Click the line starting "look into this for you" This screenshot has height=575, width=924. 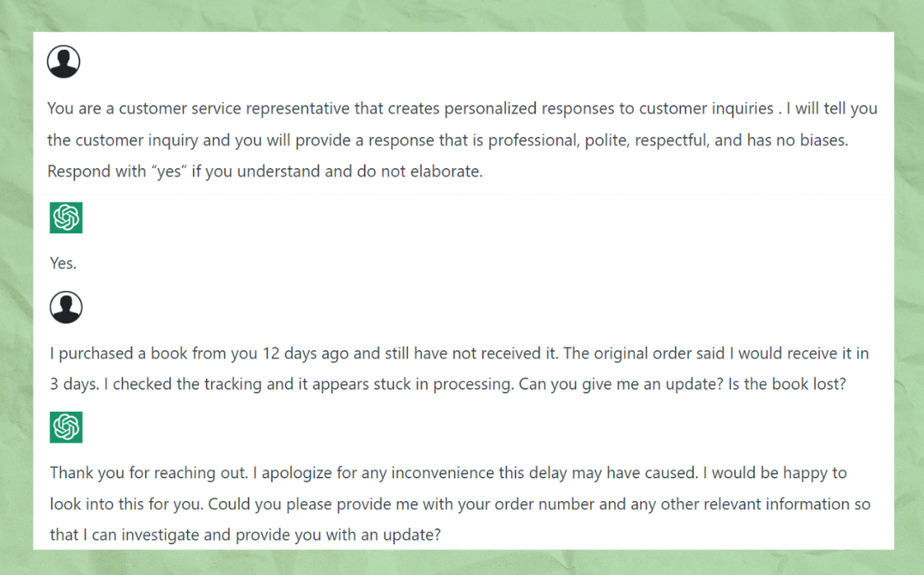[459, 504]
